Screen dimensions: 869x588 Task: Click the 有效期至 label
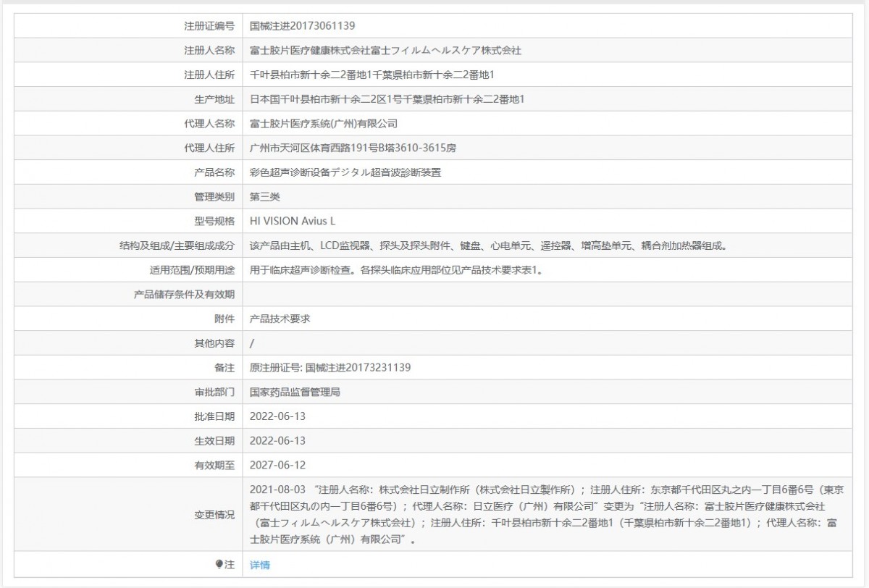click(214, 466)
